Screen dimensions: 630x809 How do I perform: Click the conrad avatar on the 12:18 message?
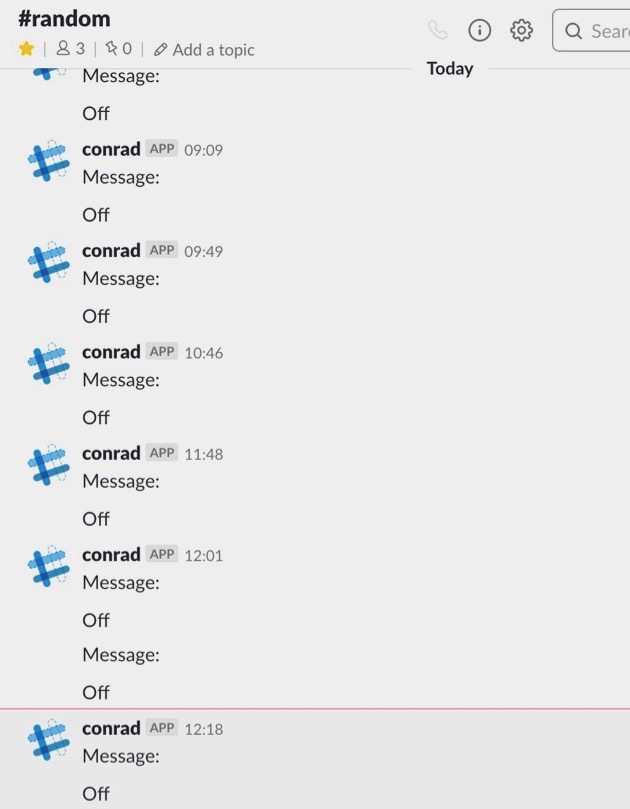coord(49,740)
